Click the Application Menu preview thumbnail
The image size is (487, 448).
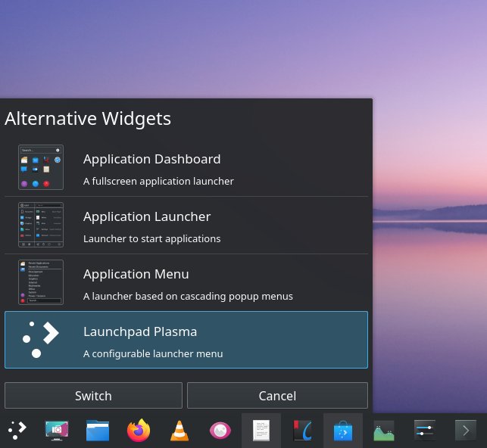click(x=41, y=282)
